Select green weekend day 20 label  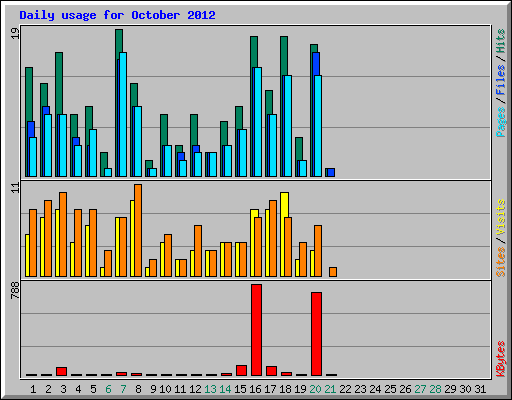(x=315, y=389)
